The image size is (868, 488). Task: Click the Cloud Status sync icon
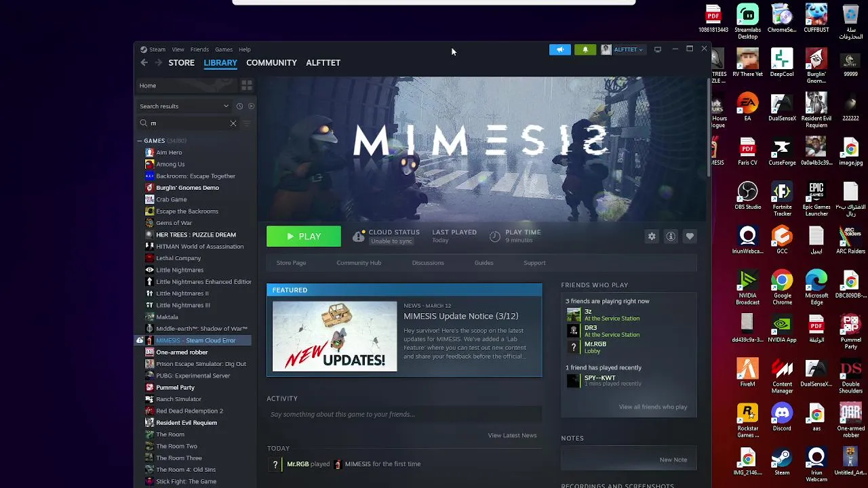pyautogui.click(x=359, y=237)
